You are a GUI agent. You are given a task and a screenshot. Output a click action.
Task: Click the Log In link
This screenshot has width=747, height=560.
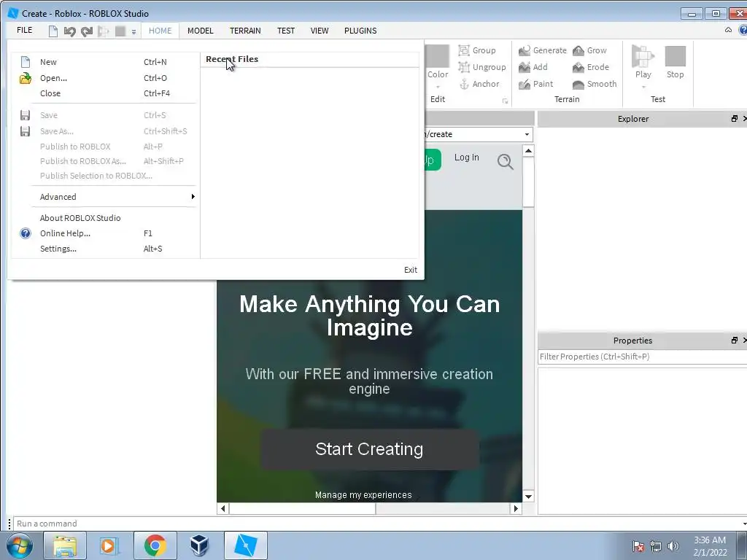(466, 157)
